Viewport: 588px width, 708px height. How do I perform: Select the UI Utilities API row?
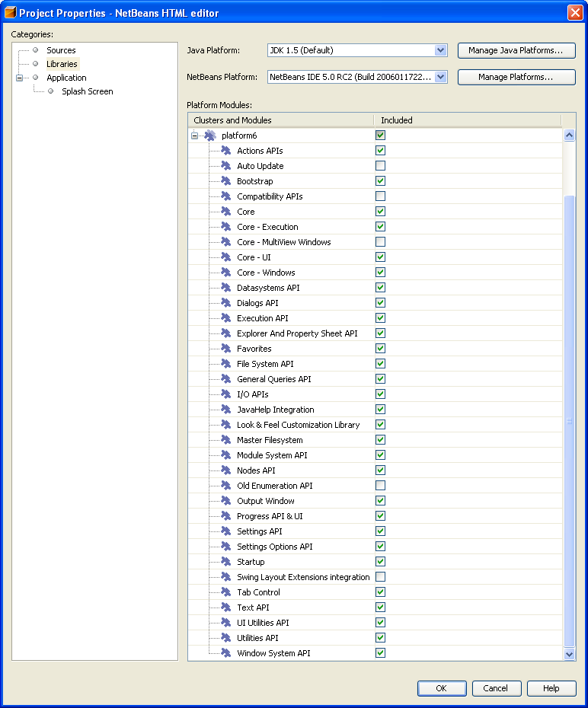point(375,623)
